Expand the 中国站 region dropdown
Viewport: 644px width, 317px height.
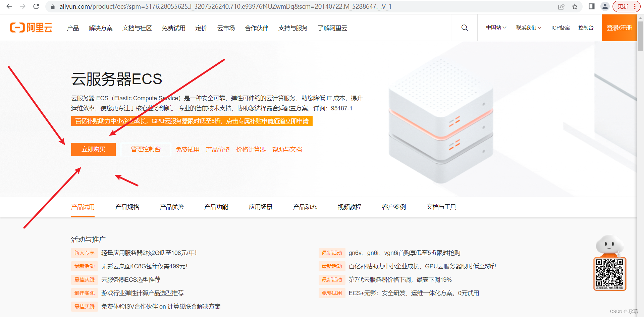point(496,28)
